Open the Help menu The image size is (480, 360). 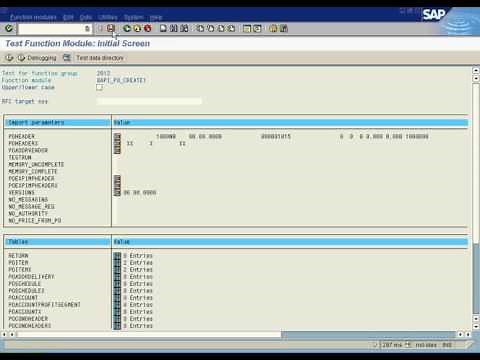pos(156,17)
